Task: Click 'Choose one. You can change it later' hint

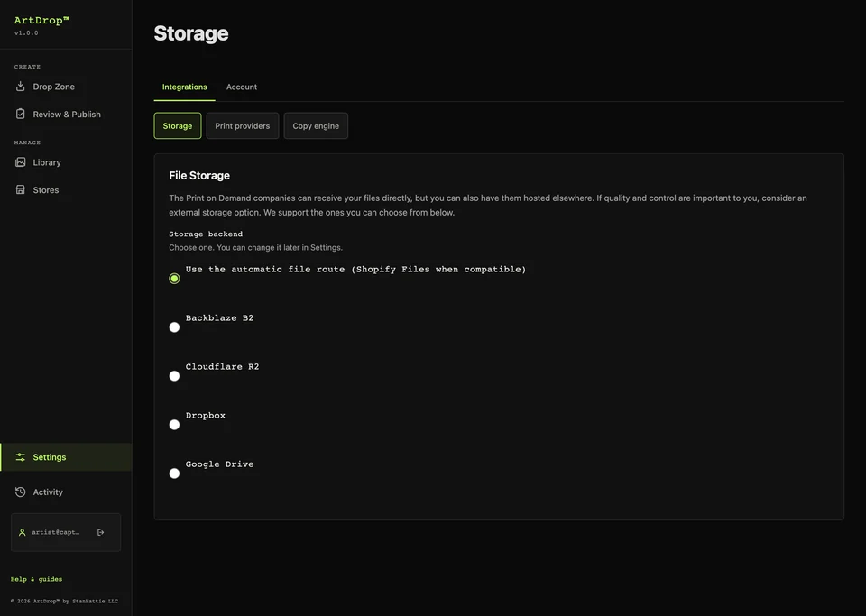Action: pyautogui.click(x=255, y=247)
